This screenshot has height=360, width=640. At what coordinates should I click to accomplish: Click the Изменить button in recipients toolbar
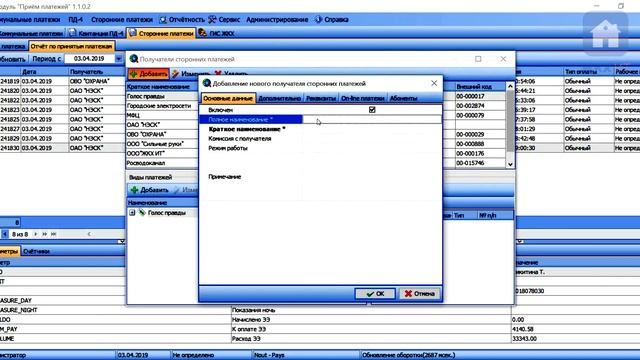point(191,74)
